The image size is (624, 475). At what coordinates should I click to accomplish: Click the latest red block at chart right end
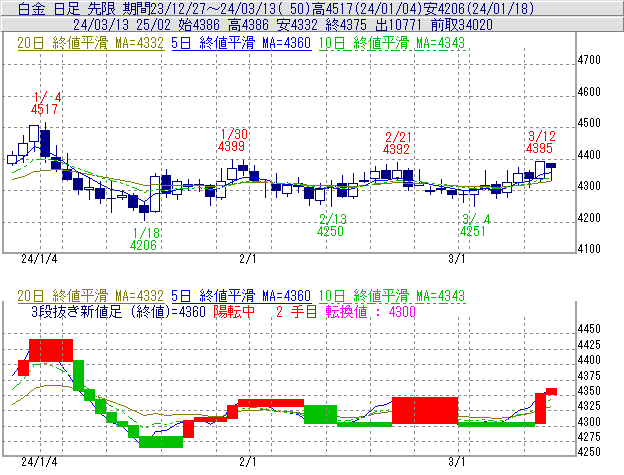click(551, 391)
